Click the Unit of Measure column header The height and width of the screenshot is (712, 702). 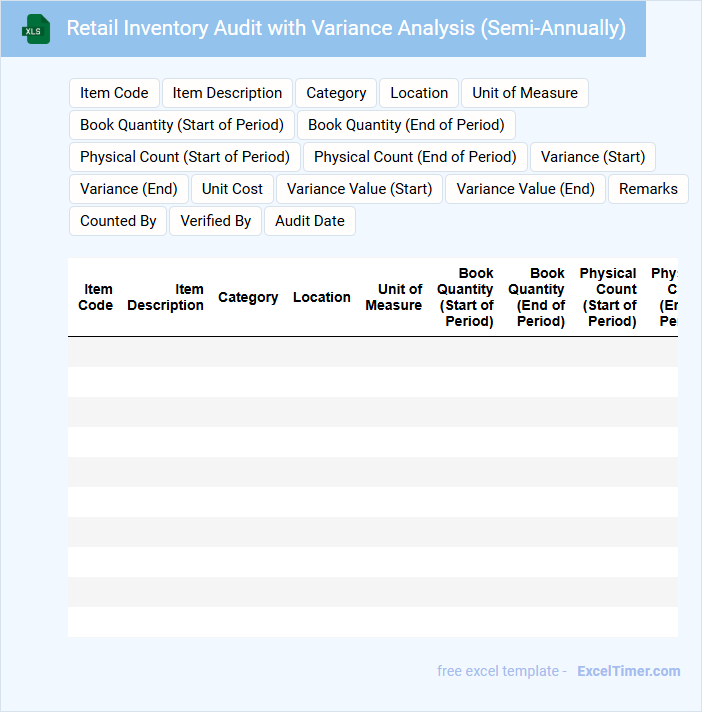click(x=394, y=297)
